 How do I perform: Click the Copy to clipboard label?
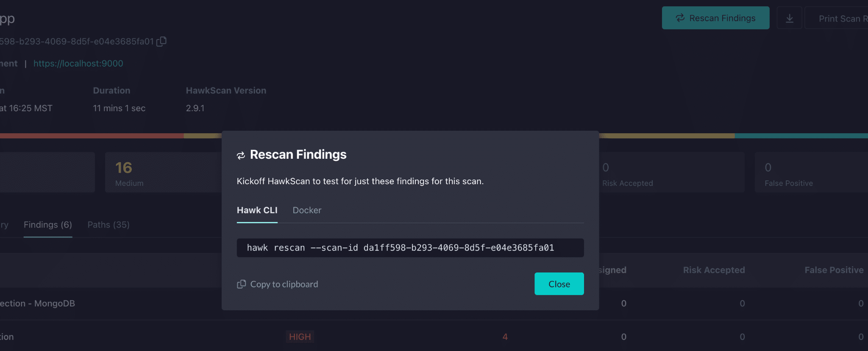point(284,284)
